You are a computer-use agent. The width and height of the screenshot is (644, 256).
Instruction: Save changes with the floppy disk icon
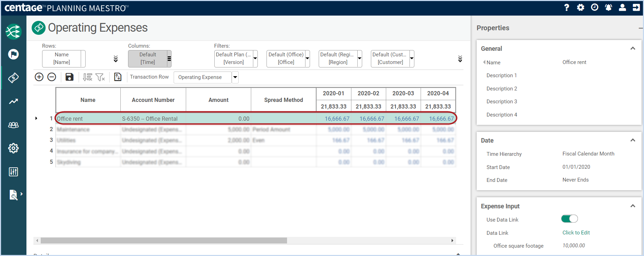click(x=70, y=77)
